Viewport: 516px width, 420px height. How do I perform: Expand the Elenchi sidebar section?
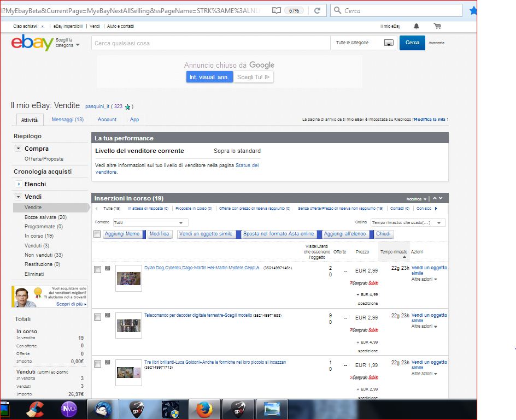(x=19, y=184)
